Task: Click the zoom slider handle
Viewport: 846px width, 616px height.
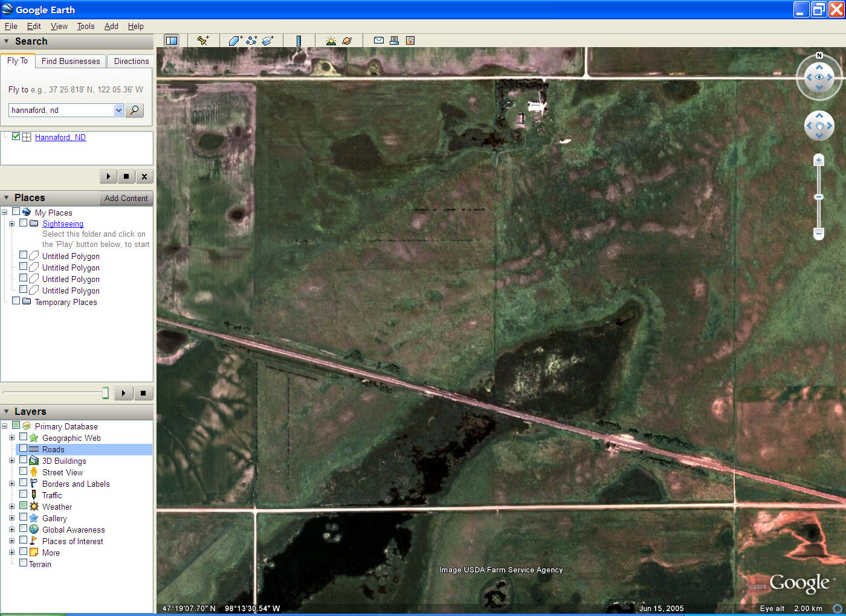Action: tap(819, 197)
